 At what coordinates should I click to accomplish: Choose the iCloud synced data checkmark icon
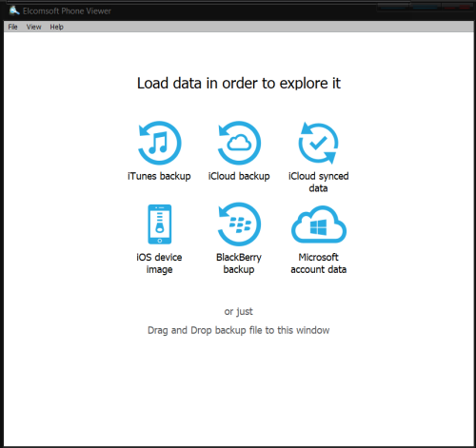tap(318, 143)
